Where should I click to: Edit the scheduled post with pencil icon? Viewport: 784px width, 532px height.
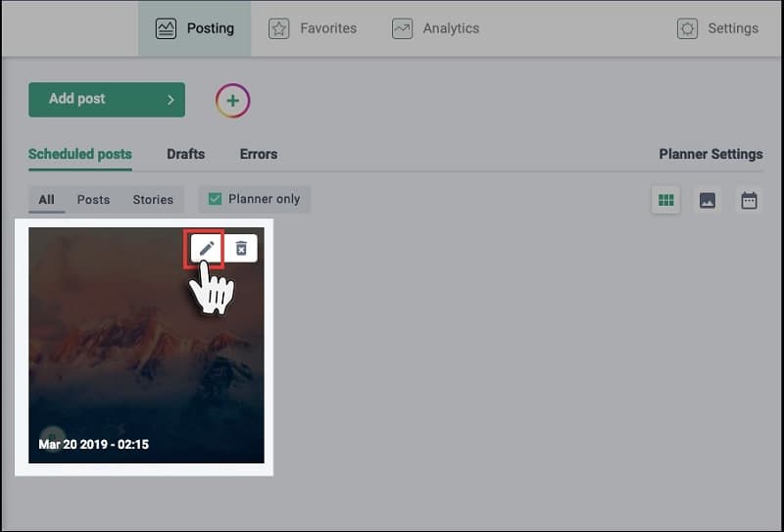pyautogui.click(x=207, y=249)
